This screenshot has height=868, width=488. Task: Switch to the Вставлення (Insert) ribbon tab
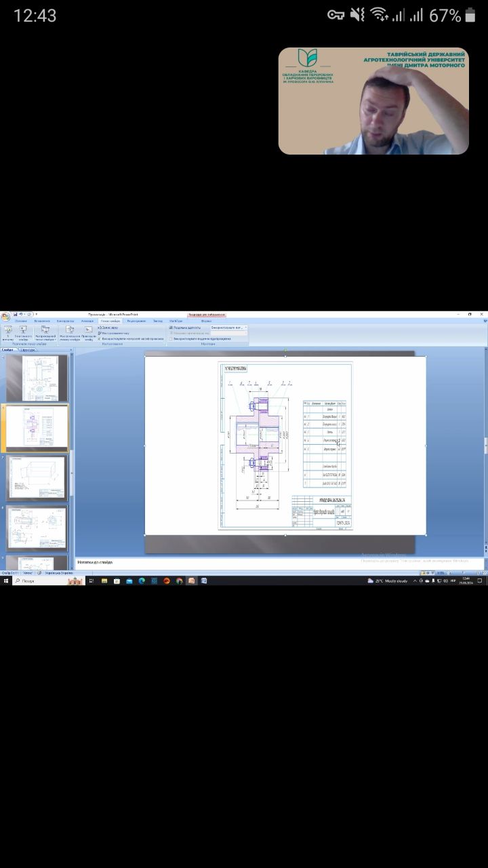point(42,321)
